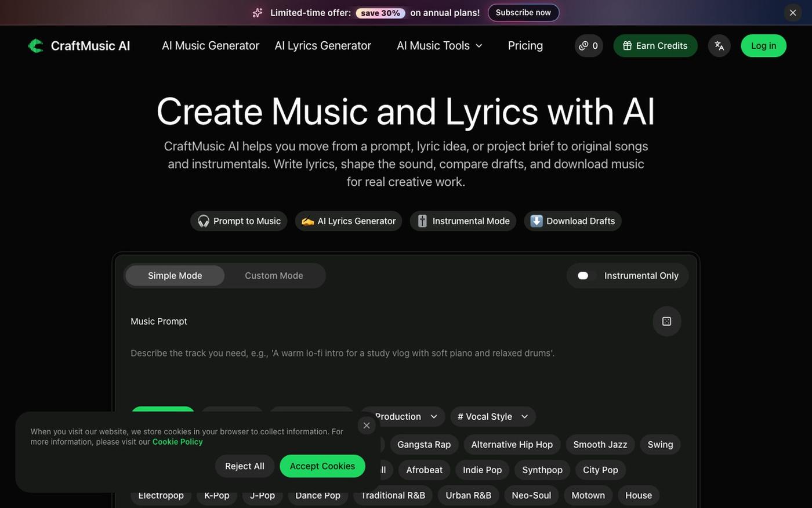812x508 pixels.
Task: Select the K-Pop tag
Action: 217,495
